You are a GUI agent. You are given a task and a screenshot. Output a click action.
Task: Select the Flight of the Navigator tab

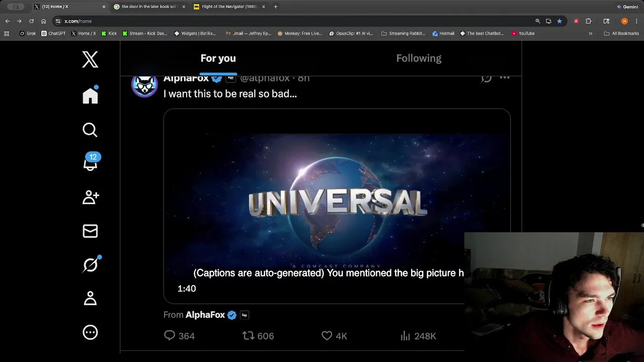(x=229, y=7)
